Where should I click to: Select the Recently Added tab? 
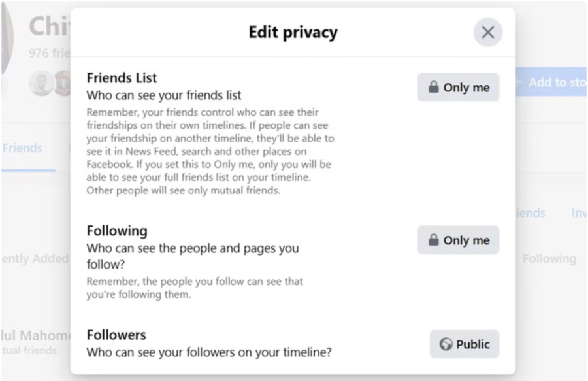(x=34, y=259)
